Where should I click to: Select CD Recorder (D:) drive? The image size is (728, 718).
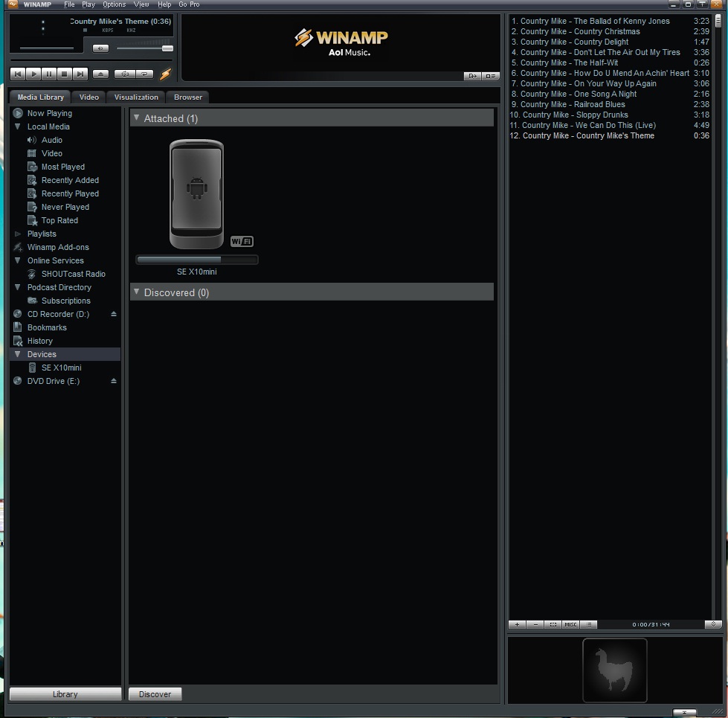(x=57, y=315)
